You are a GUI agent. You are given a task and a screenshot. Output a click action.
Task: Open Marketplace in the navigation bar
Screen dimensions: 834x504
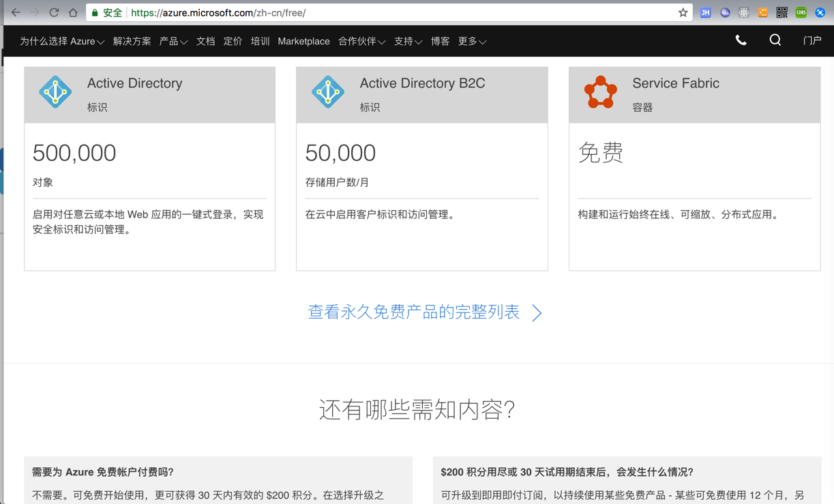303,42
